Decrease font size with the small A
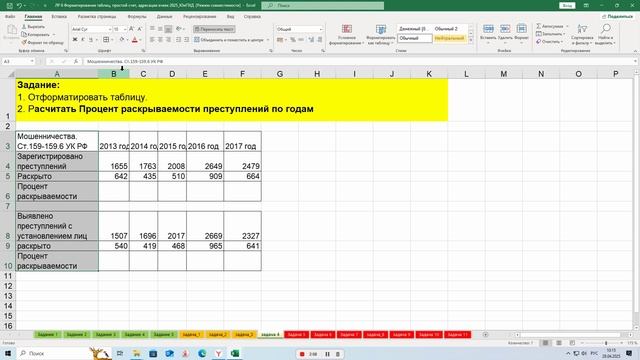 point(140,29)
